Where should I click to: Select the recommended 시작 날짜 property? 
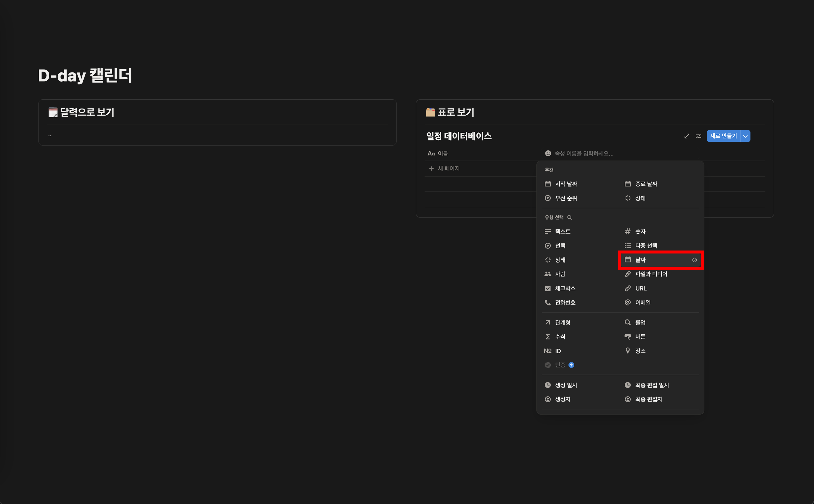tap(566, 184)
